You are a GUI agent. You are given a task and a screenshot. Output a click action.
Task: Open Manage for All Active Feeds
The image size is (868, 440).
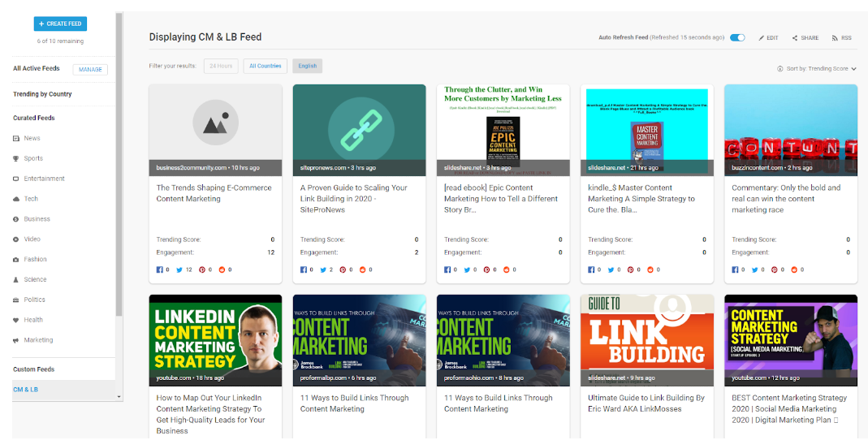tap(90, 70)
